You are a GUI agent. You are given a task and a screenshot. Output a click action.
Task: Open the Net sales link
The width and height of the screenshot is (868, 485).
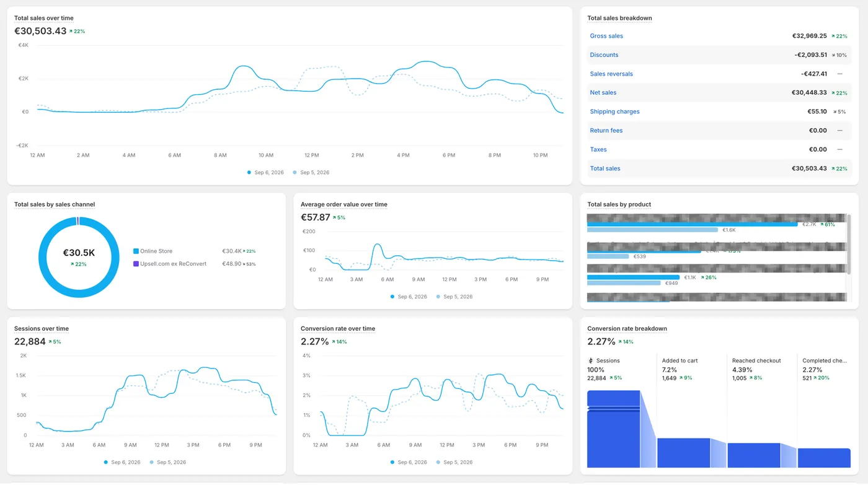[603, 93]
